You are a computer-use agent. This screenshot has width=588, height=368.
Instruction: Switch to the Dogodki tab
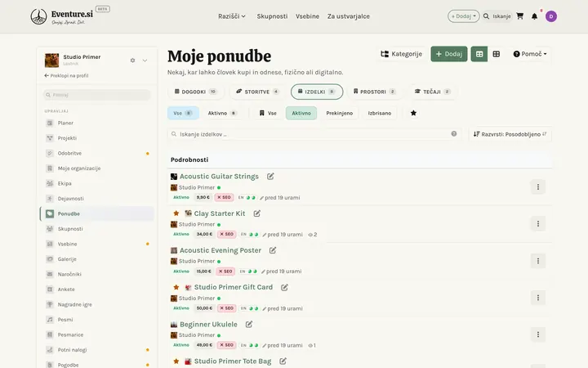coord(196,92)
